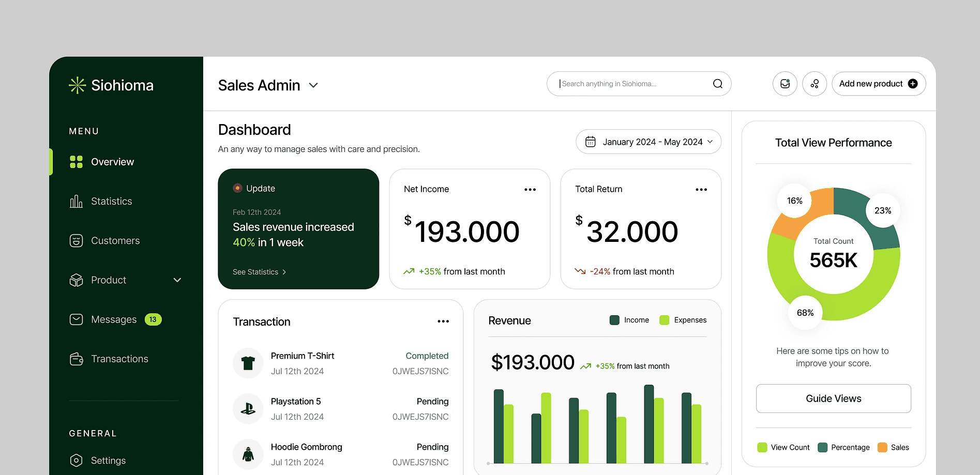Open the inbox notification icon button
Screen dimensions: 980x475
coord(785,84)
